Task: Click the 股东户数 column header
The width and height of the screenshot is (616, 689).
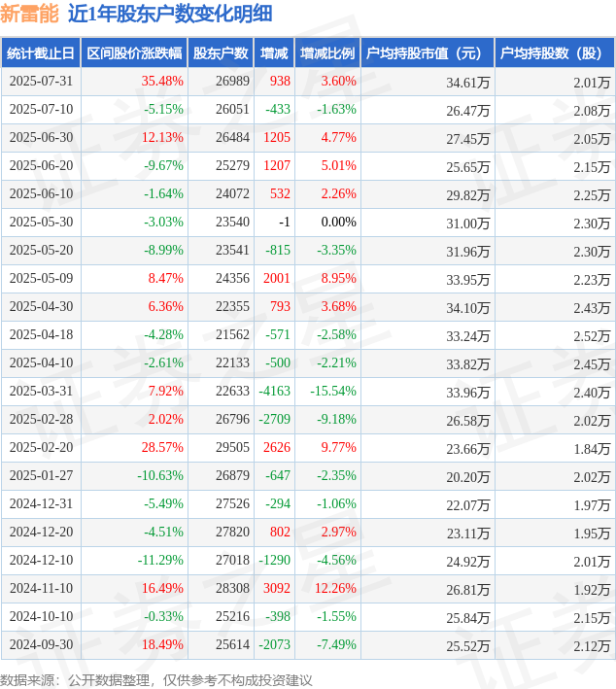Action: [221, 53]
